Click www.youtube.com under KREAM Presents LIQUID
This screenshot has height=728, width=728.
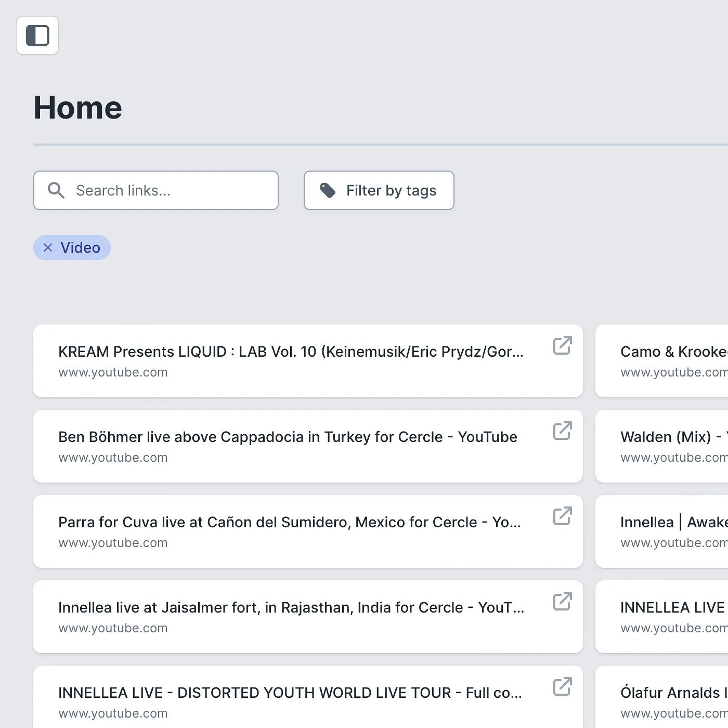click(x=113, y=372)
